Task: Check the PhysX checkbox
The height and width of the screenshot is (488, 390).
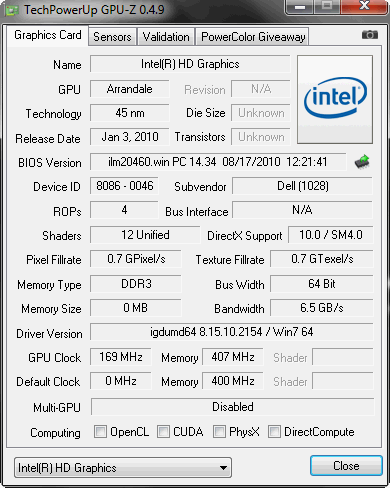Action: 219,431
